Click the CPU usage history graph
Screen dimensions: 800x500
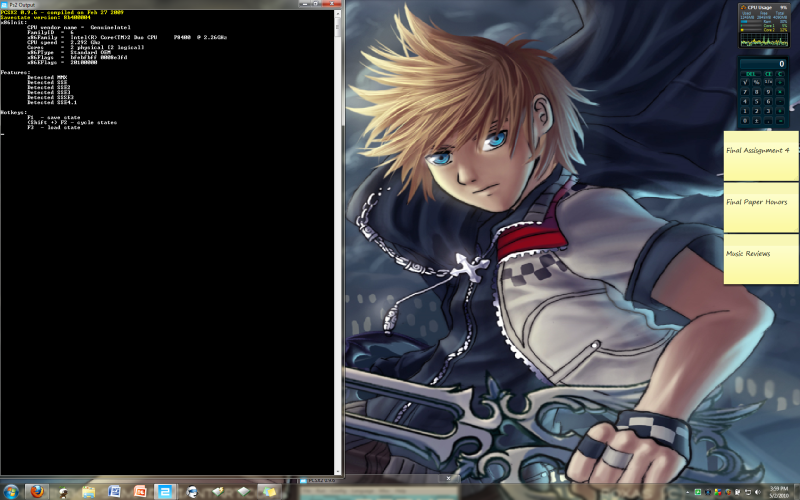tap(764, 40)
